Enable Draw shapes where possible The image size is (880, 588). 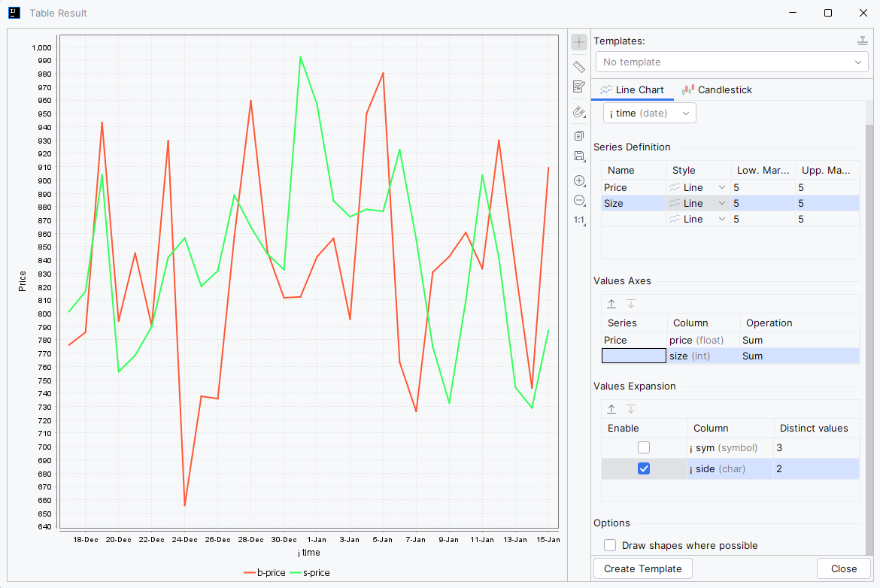point(610,545)
